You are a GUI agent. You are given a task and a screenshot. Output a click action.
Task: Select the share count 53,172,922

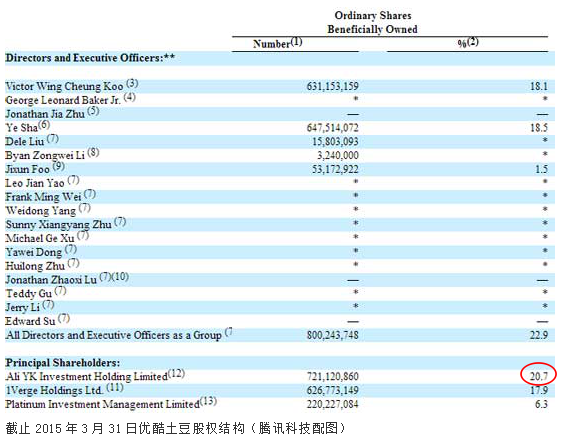(x=335, y=169)
